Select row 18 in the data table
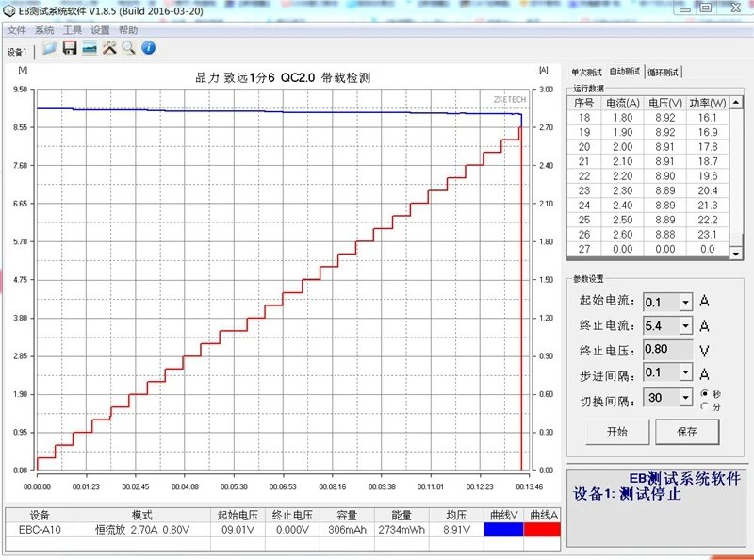Image resolution: width=754 pixels, height=560 pixels. [648, 118]
